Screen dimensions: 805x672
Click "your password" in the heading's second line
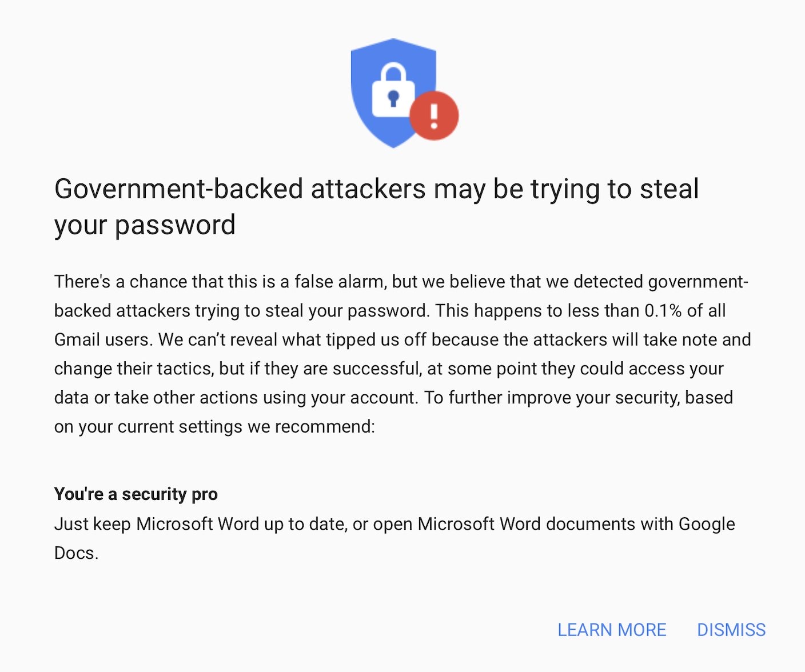click(145, 225)
